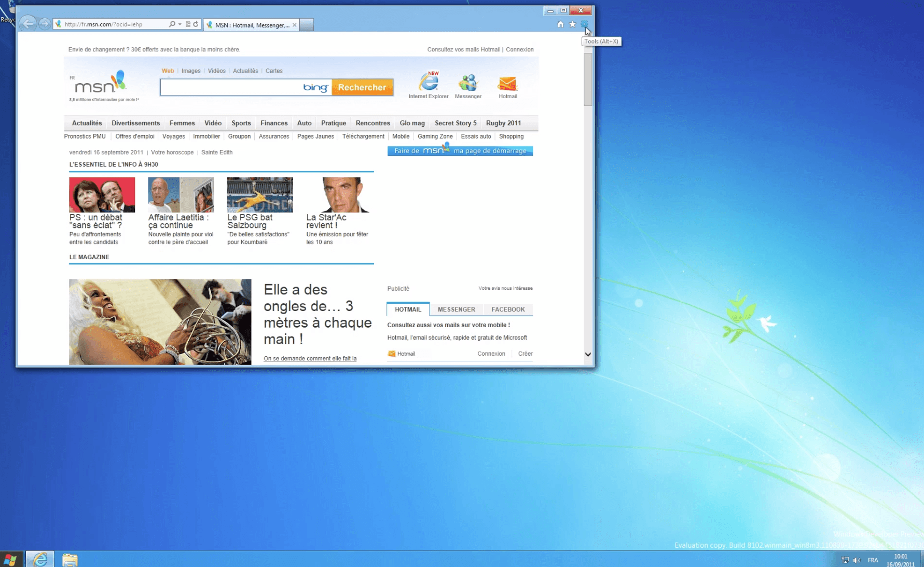924x567 pixels.
Task: Select the MSN : Hotmail, Messenger tab
Action: [252, 25]
